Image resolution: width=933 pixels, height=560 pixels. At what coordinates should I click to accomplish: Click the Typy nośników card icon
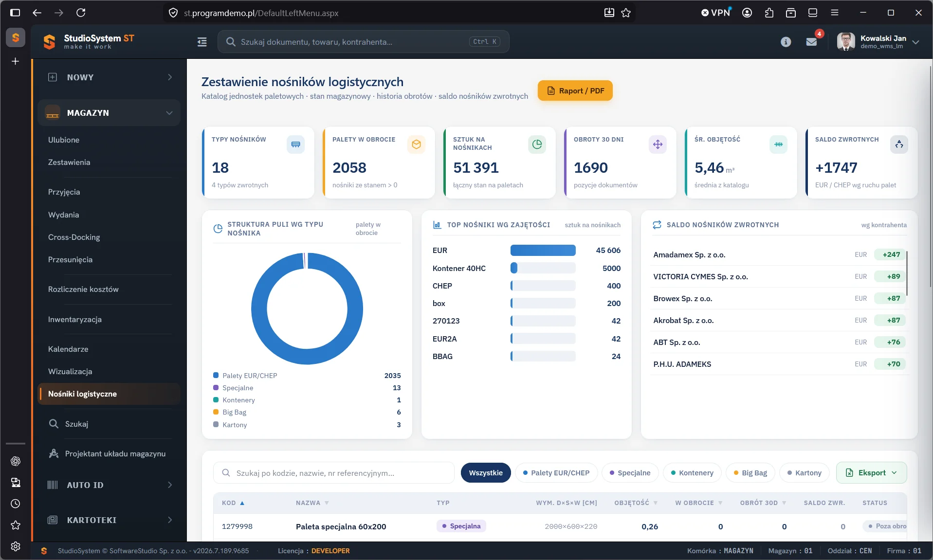tap(295, 145)
